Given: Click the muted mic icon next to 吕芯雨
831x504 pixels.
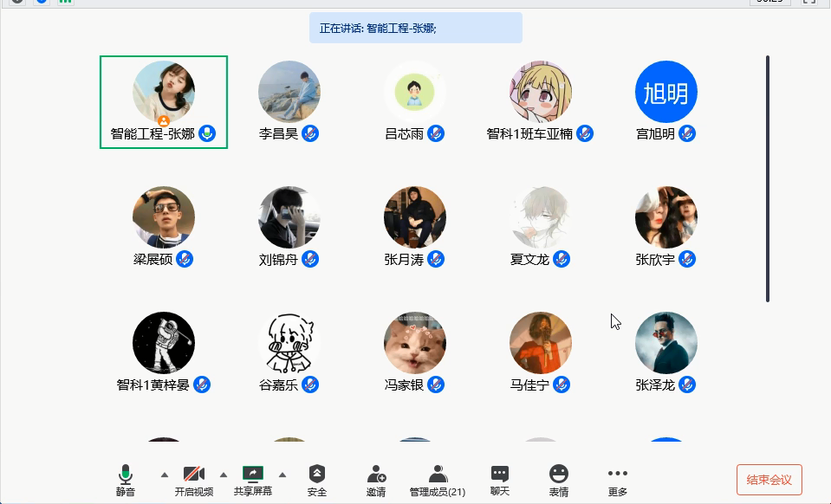Looking at the screenshot, I should pyautogui.click(x=436, y=133).
